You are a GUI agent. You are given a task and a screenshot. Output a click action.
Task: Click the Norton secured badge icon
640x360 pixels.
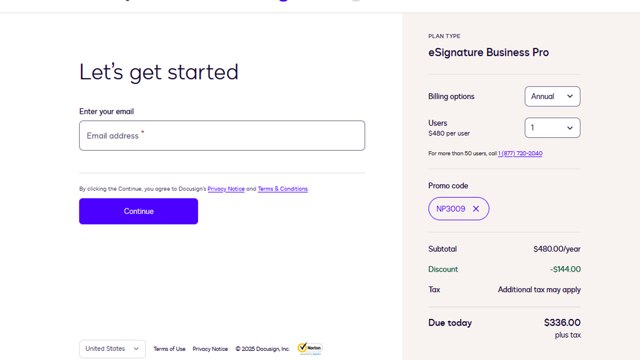pyautogui.click(x=310, y=348)
